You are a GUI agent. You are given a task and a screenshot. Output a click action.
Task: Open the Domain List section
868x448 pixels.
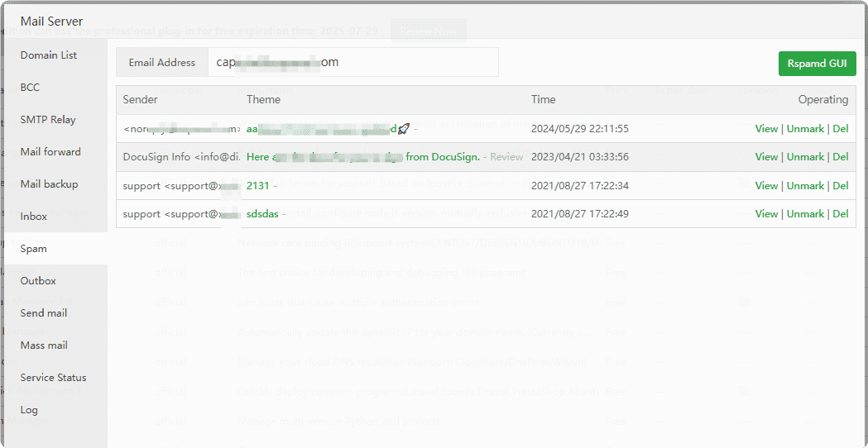[x=49, y=55]
